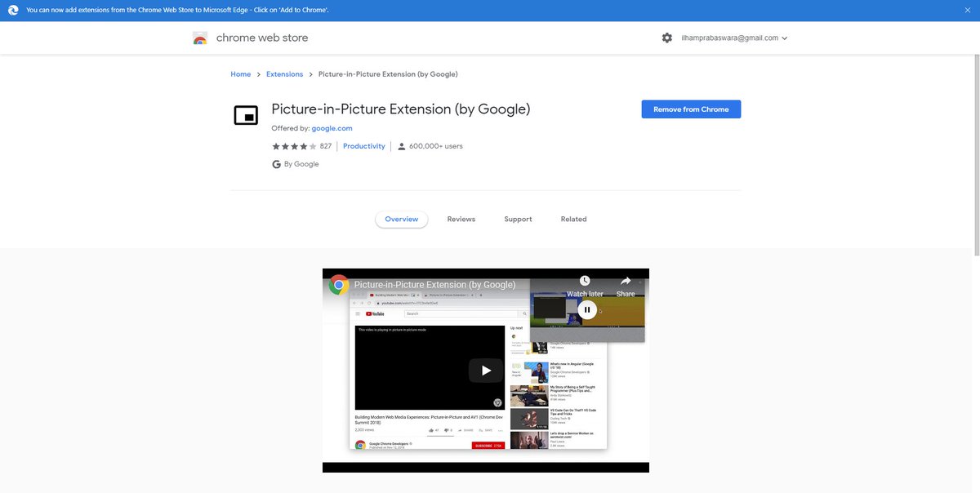This screenshot has height=493, width=980.
Task: Dismiss the Edge notification banner
Action: (967, 10)
